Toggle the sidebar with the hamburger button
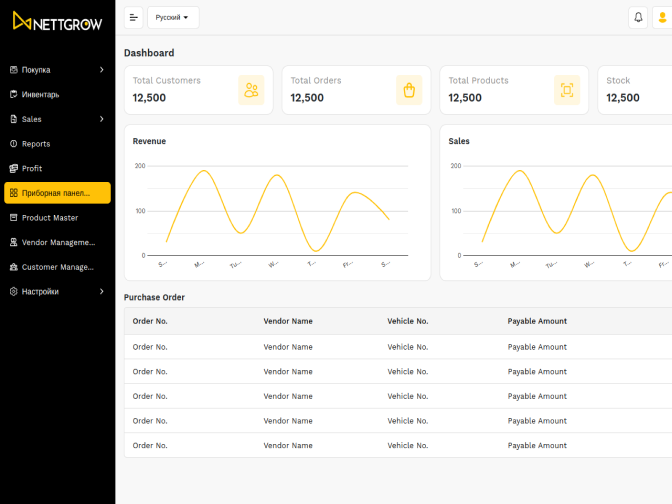The width and height of the screenshot is (672, 504). (x=134, y=17)
